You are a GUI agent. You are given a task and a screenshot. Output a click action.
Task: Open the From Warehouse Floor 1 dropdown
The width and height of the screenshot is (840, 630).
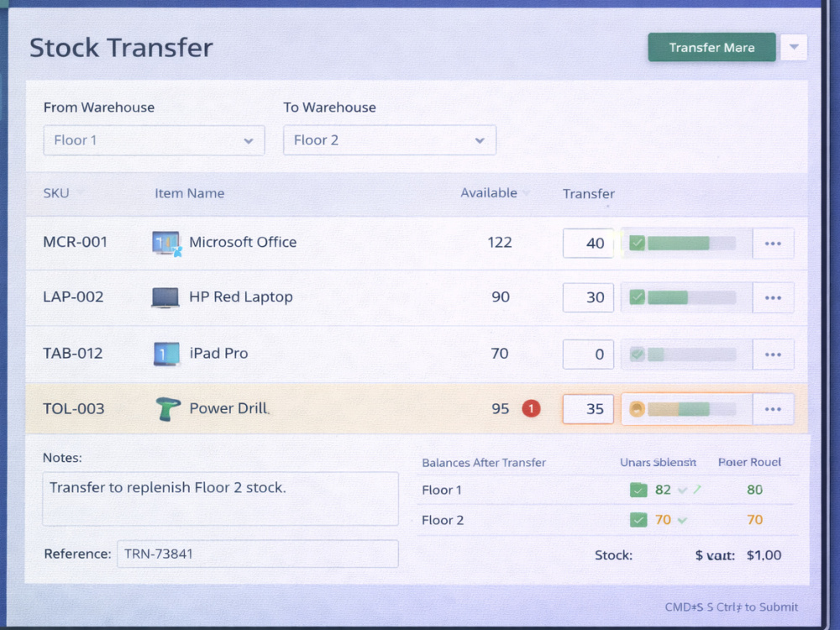point(154,140)
